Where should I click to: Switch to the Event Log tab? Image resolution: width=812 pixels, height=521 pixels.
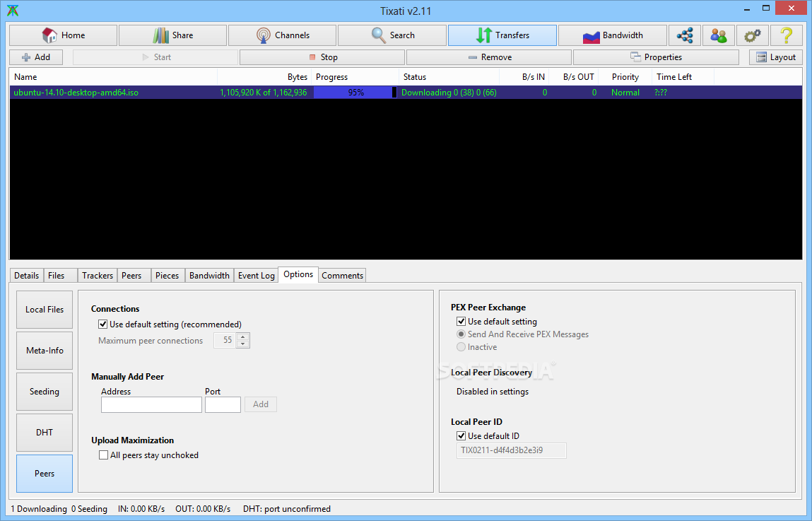click(257, 276)
